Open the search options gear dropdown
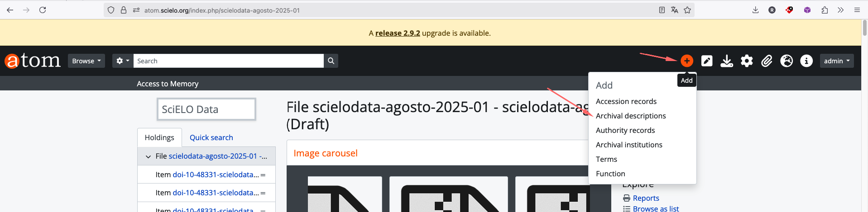Image resolution: width=868 pixels, height=212 pixels. [122, 61]
